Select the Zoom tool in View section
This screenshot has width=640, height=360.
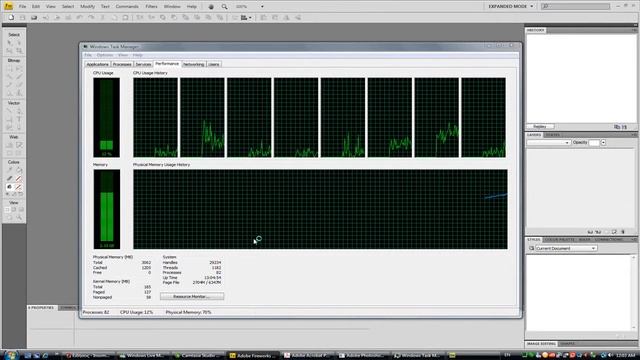(19, 218)
